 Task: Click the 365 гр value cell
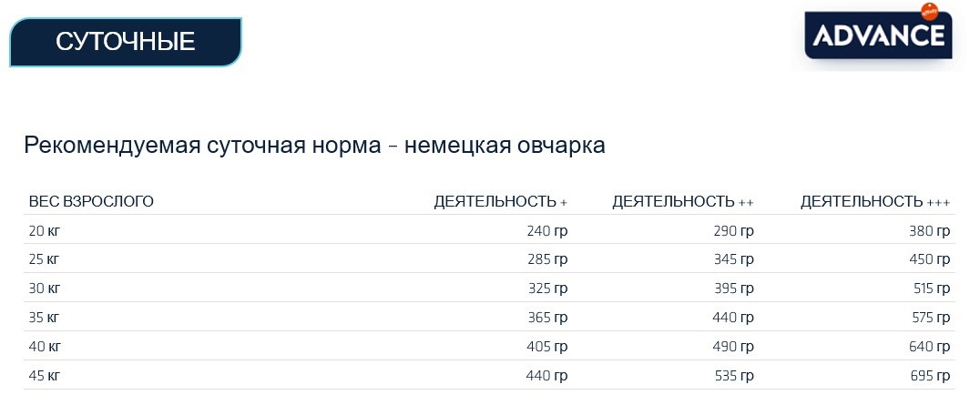coord(546,318)
